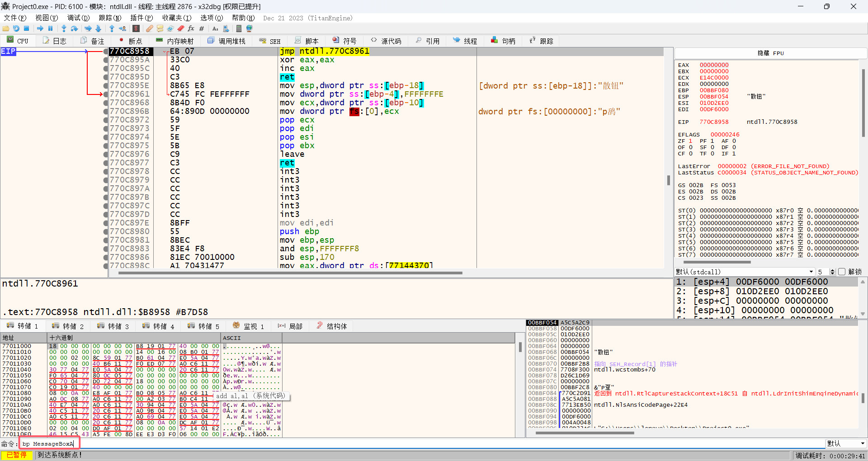Check the 解锁 unlock checkbox
Screen dimensions: 868x461
point(841,272)
